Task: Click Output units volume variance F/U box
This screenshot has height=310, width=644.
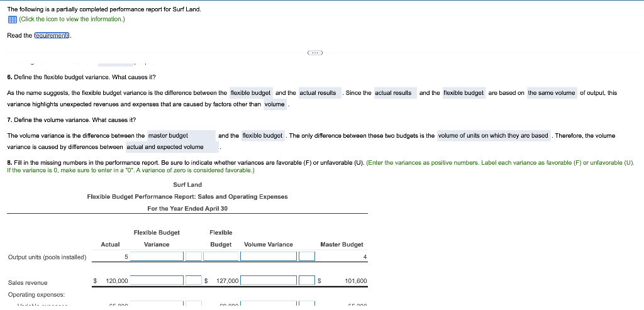Action: point(307,256)
